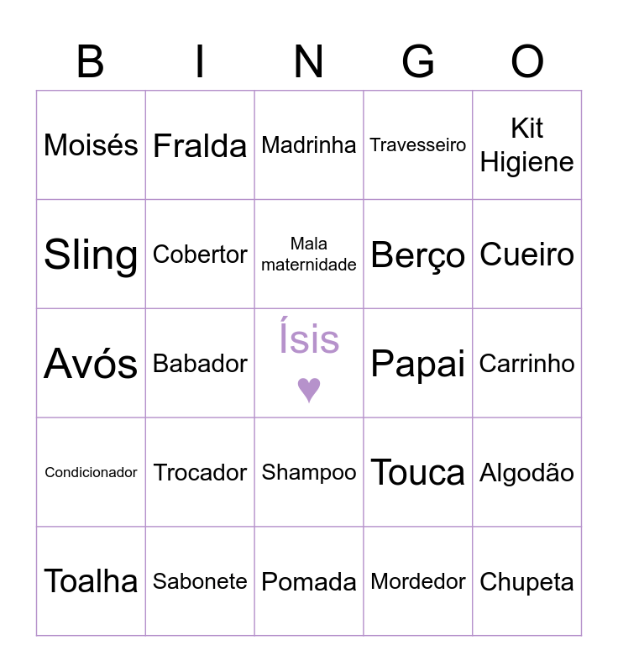Click the Condicionador cell

(x=91, y=473)
